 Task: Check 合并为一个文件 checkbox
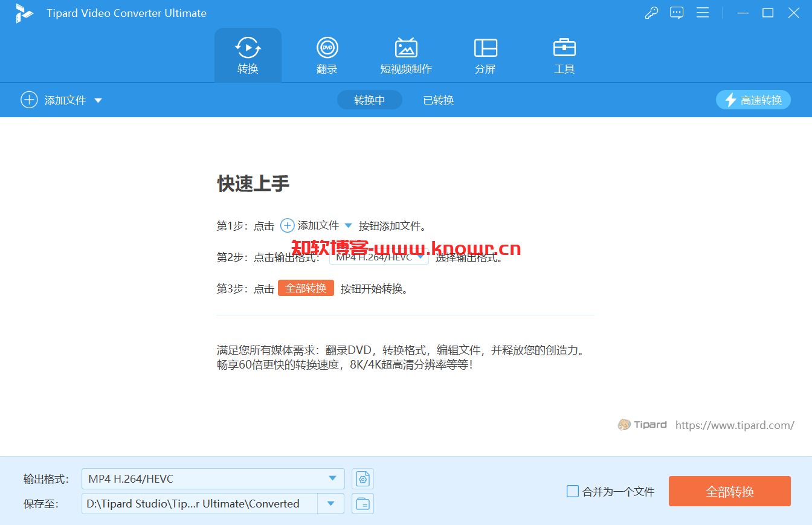coord(573,491)
